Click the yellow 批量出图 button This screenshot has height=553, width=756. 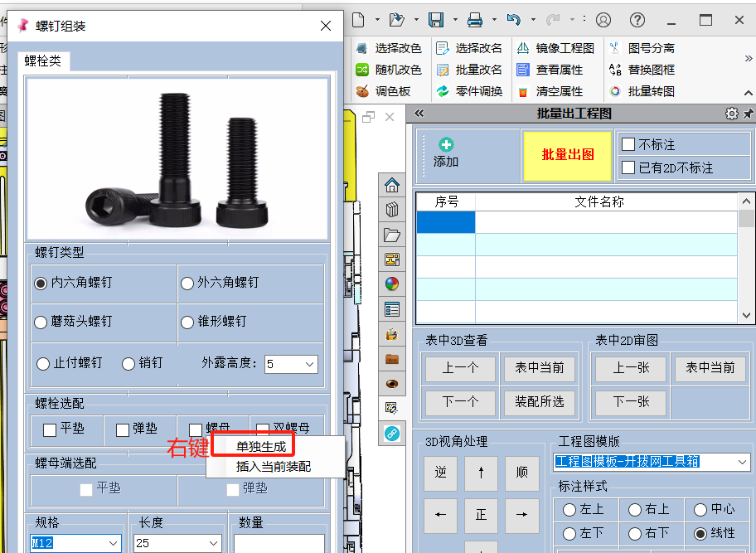pyautogui.click(x=568, y=156)
